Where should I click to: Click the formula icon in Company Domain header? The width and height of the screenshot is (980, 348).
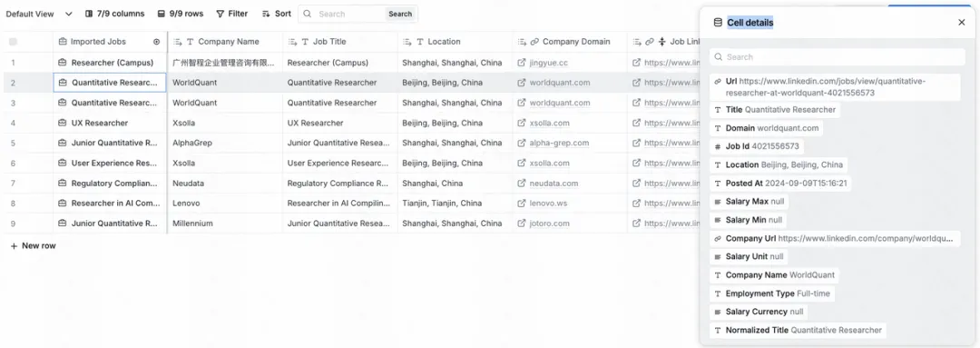(x=522, y=42)
